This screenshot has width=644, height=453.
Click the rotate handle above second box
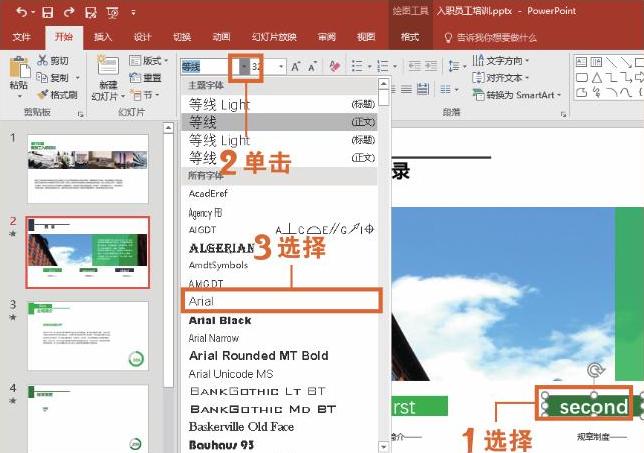594,370
